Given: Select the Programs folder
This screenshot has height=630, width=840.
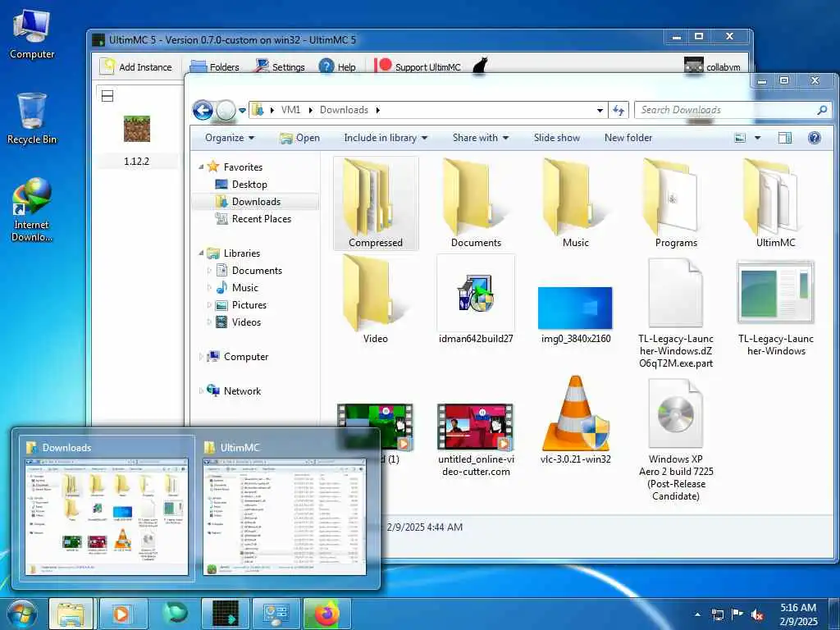Looking at the screenshot, I should click(676, 203).
